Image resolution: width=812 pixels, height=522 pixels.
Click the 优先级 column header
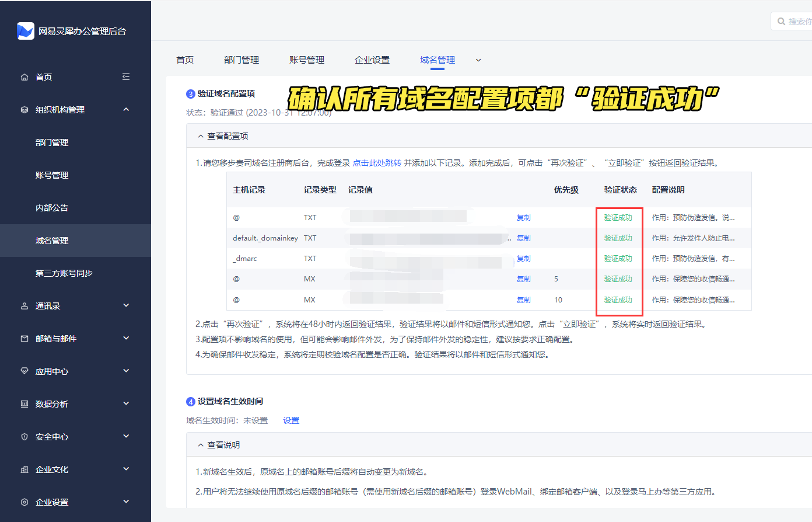click(x=566, y=190)
